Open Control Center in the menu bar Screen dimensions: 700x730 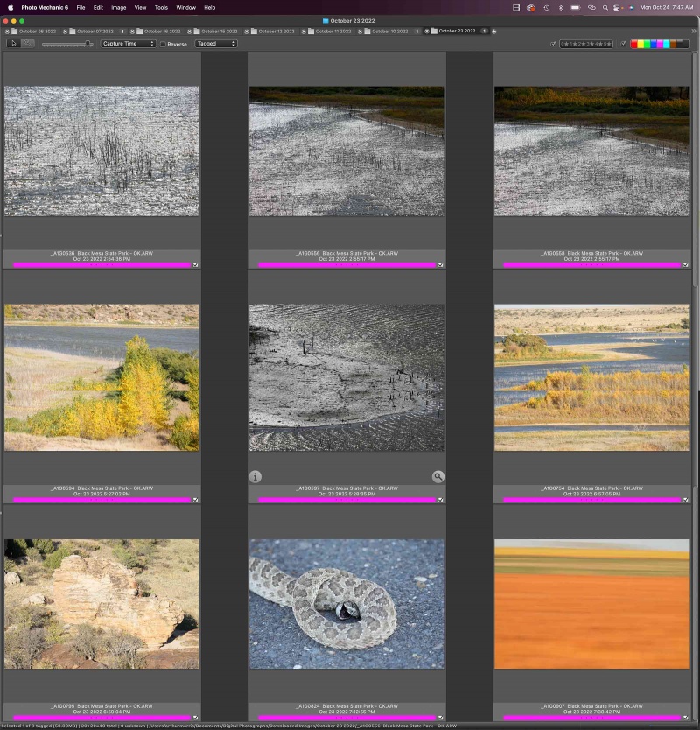617,8
